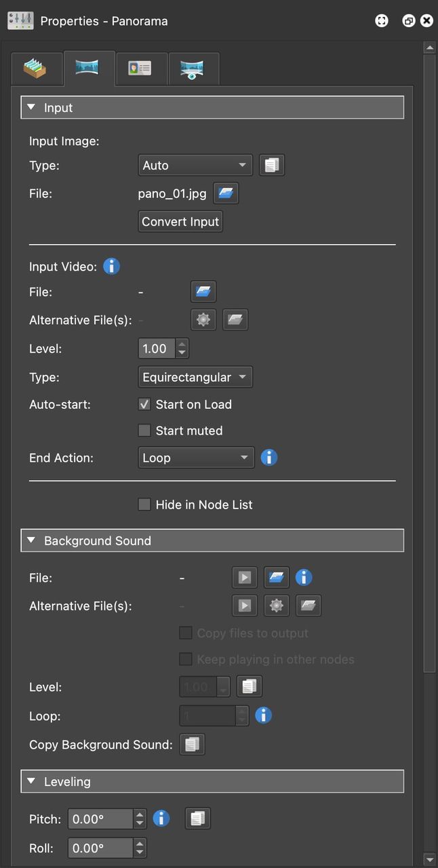Click the Convert Input button

(x=180, y=222)
